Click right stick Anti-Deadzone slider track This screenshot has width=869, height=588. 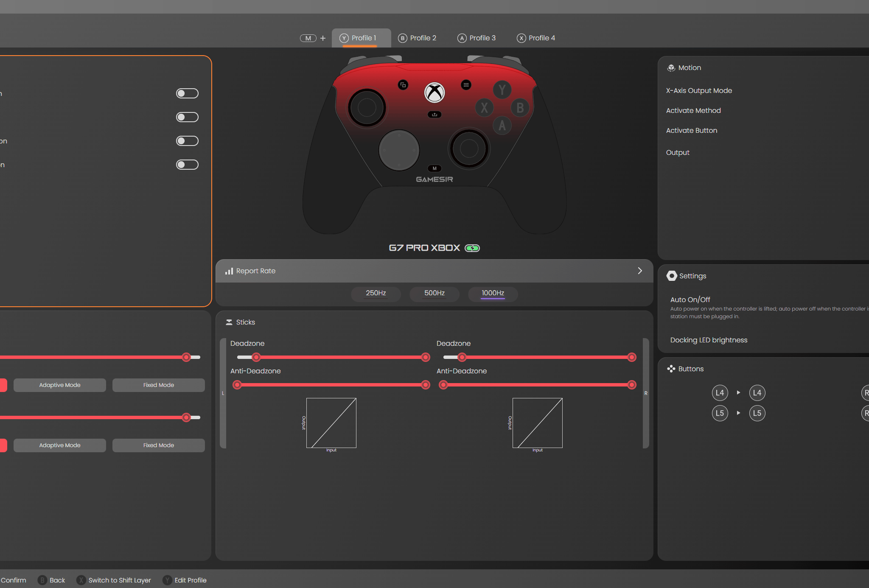538,385
